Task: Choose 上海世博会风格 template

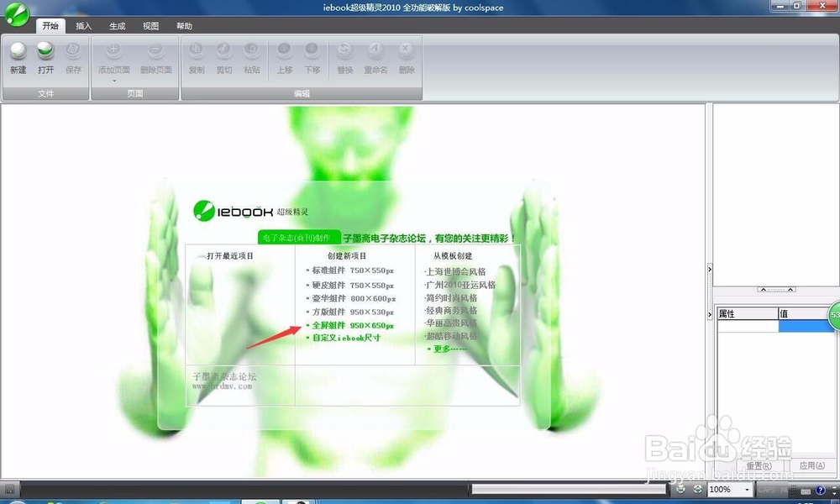Action: coord(455,271)
